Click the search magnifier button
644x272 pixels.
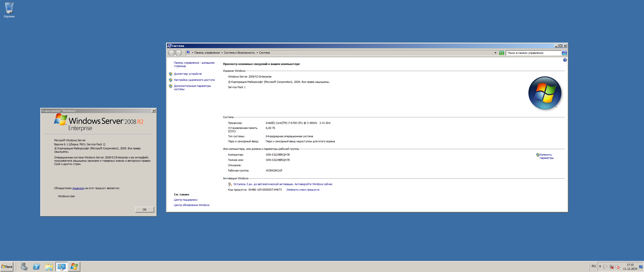[x=564, y=53]
